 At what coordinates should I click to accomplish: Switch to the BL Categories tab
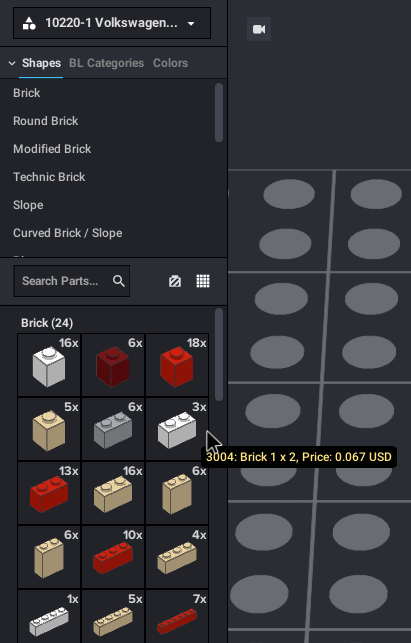[106, 63]
